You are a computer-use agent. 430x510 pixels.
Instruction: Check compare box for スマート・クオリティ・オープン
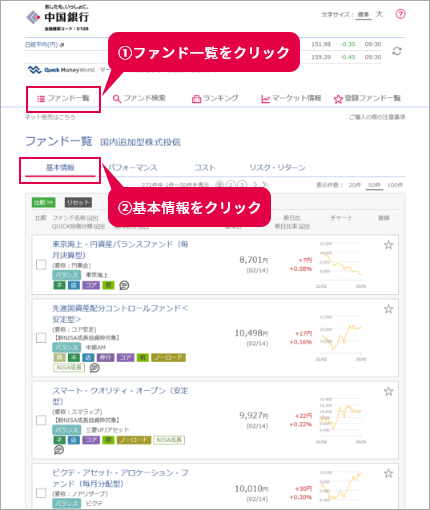tap(41, 420)
